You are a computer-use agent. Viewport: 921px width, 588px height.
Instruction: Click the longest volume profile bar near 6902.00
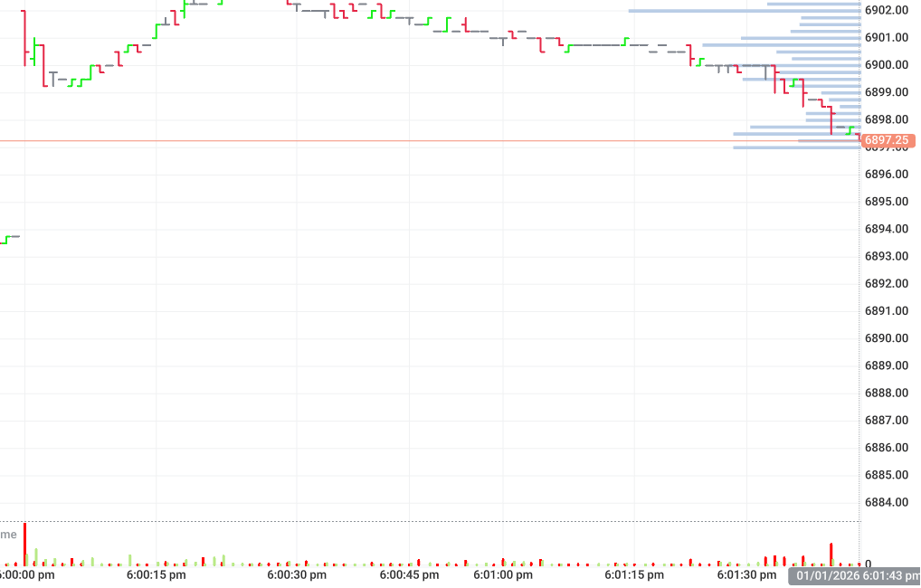[745, 11]
